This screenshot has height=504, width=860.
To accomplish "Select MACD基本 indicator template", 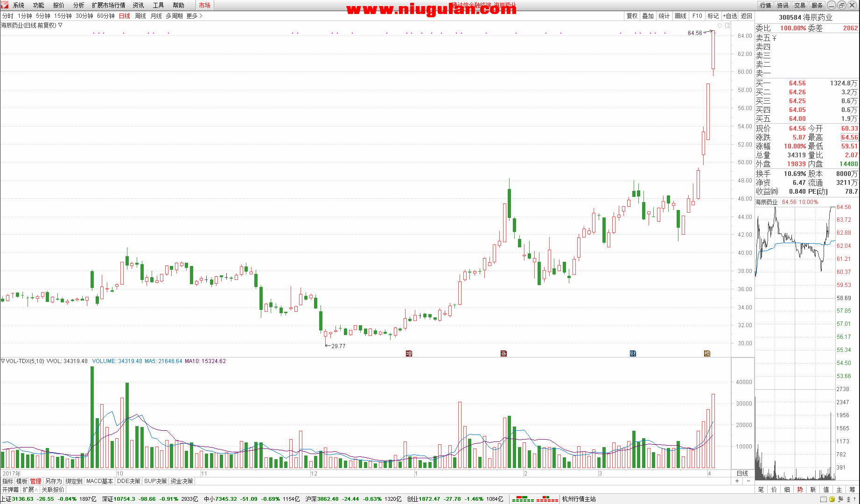I will [x=100, y=481].
